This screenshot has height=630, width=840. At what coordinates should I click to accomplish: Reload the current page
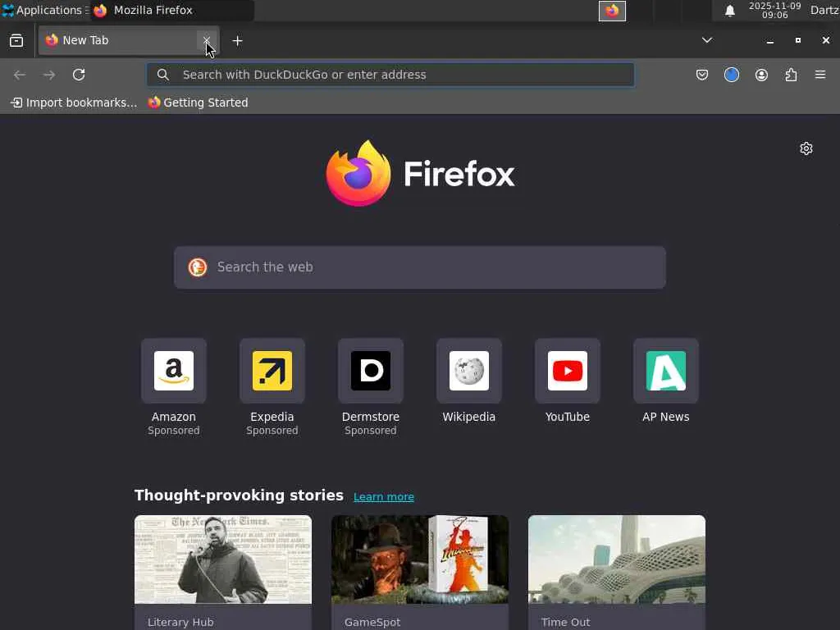click(x=79, y=75)
